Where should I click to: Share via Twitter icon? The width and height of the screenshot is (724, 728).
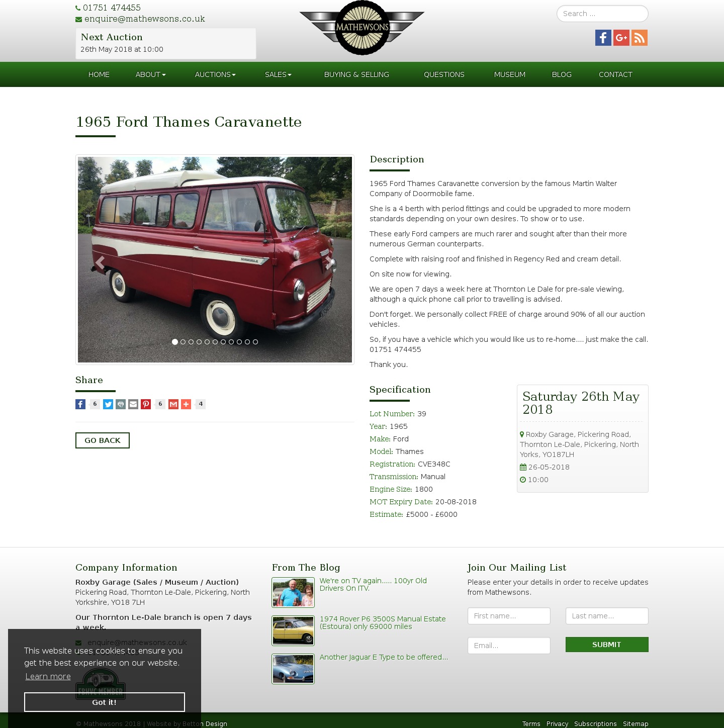tap(108, 404)
